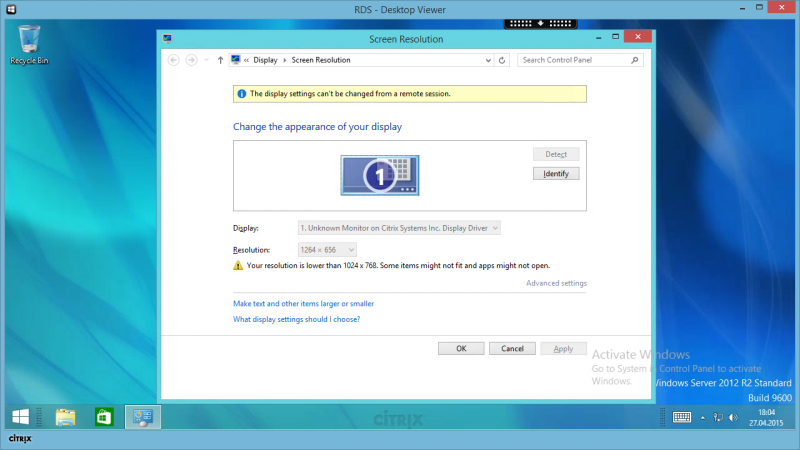This screenshot has width=800, height=450.
Task: Click the clock showing 18:04
Action: [x=766, y=412]
